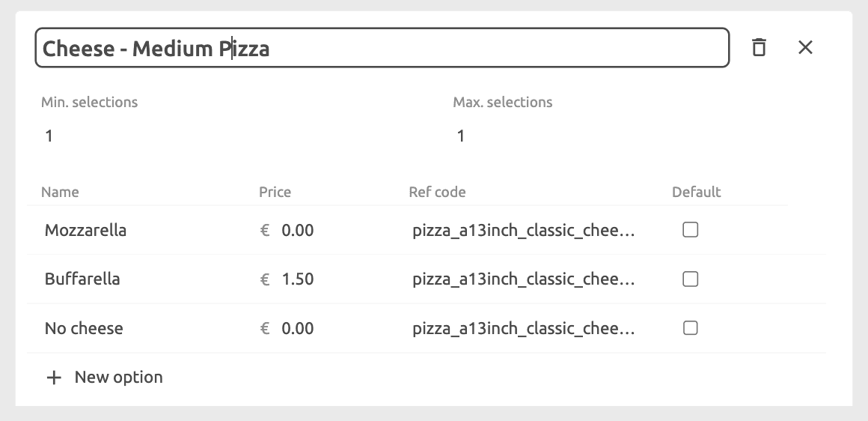Image resolution: width=868 pixels, height=421 pixels.
Task: Edit Buffarella ref code field
Action: pyautogui.click(x=523, y=279)
